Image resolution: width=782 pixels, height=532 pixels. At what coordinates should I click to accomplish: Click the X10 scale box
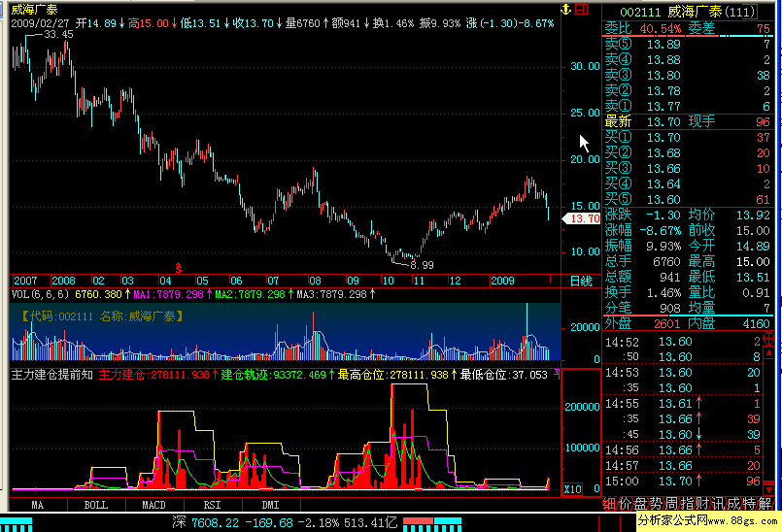(572, 489)
